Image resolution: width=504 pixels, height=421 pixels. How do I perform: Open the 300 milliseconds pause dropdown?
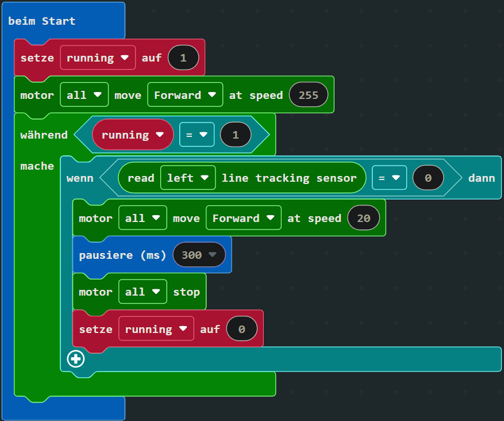coord(199,254)
